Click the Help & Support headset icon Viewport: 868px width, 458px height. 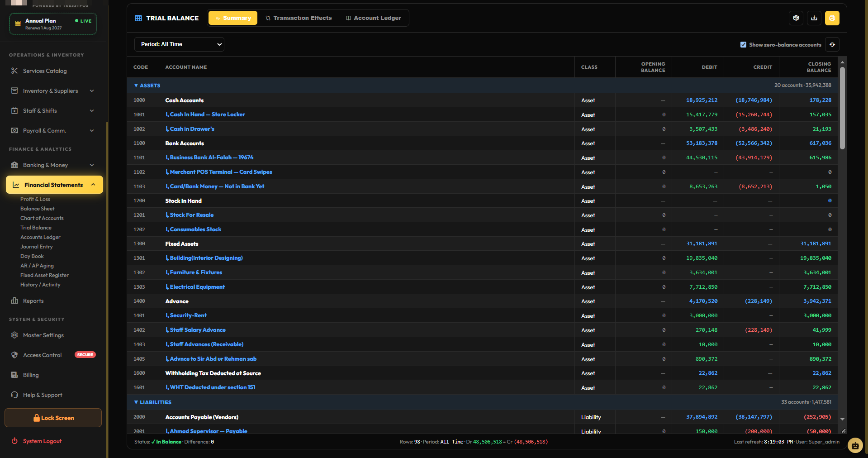coord(14,395)
